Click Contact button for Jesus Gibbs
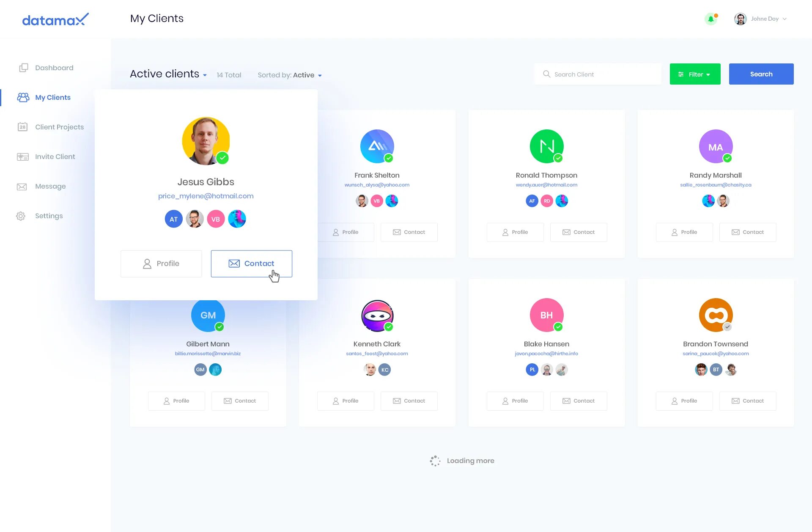Image resolution: width=812 pixels, height=532 pixels. point(252,263)
